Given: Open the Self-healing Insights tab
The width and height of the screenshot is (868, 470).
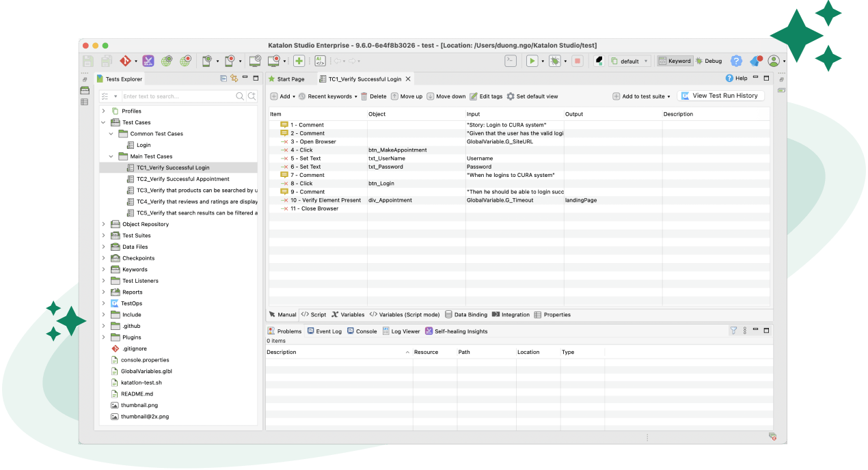Looking at the screenshot, I should pos(457,331).
